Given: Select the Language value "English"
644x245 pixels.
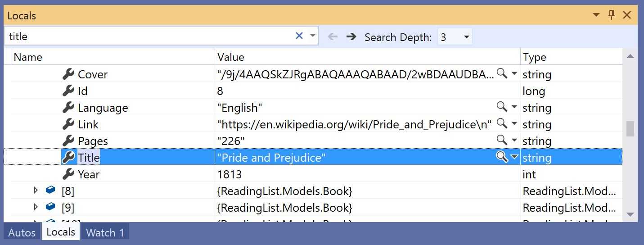Looking at the screenshot, I should pos(239,108).
